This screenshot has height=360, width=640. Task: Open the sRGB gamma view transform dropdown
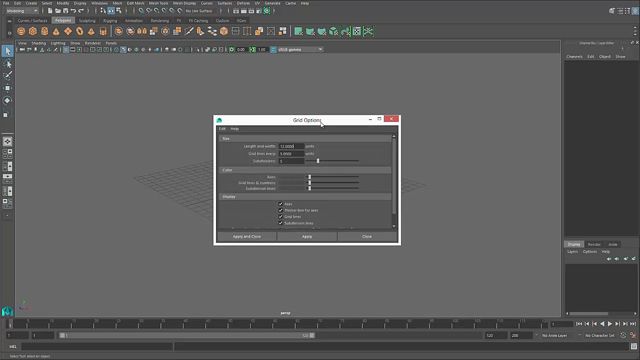[300, 49]
